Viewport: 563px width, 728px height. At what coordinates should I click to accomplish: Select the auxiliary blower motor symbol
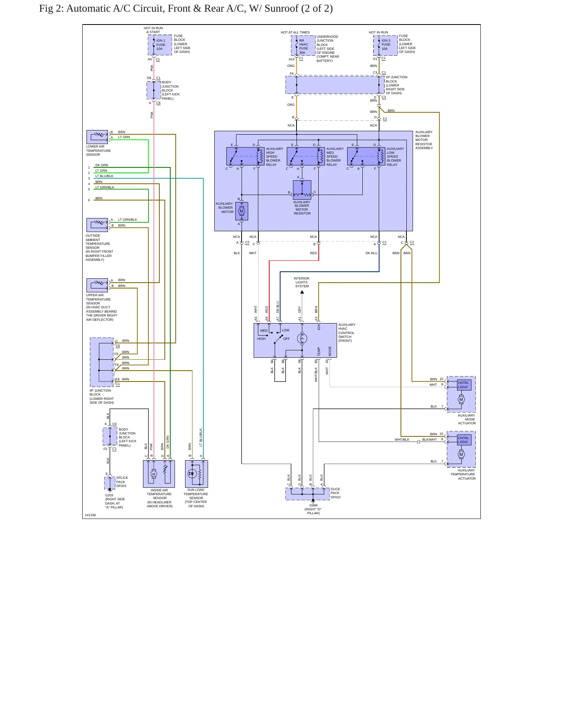pos(242,211)
